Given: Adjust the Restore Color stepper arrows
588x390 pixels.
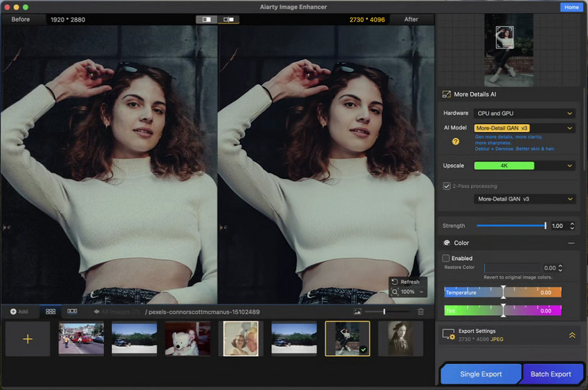Looking at the screenshot, I should [x=560, y=268].
